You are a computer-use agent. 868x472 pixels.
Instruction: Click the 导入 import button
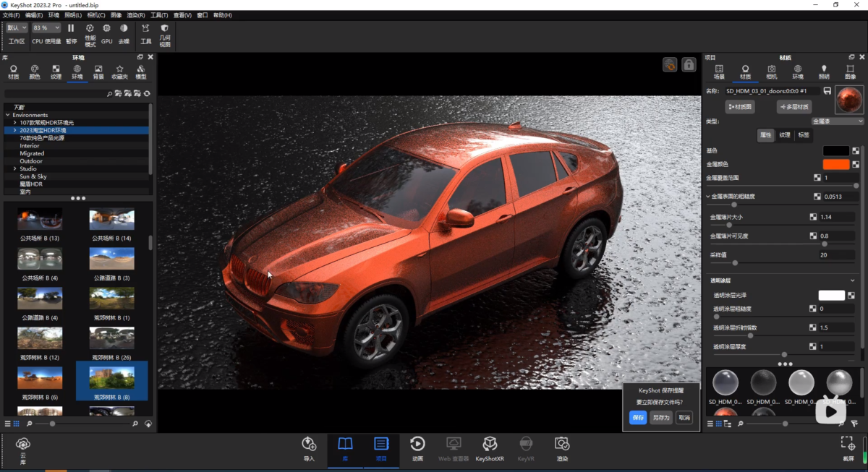tap(310, 448)
